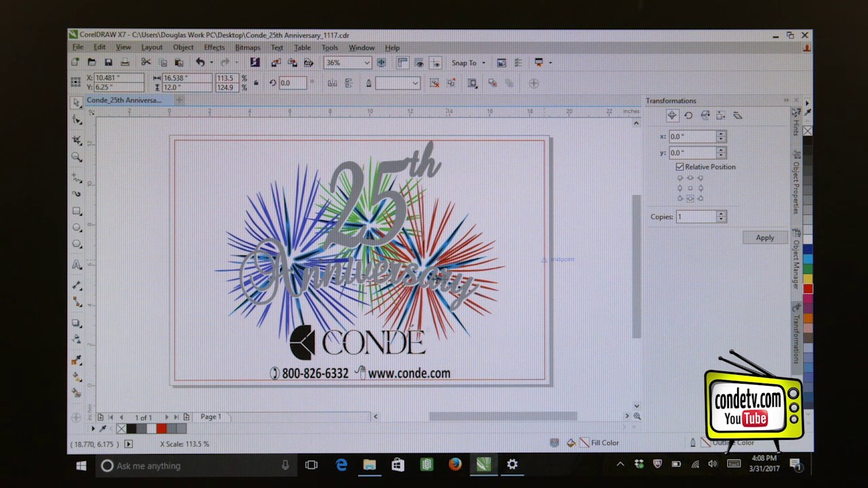Open the Rotate tab in Transformations
The image size is (868, 488).
(688, 115)
